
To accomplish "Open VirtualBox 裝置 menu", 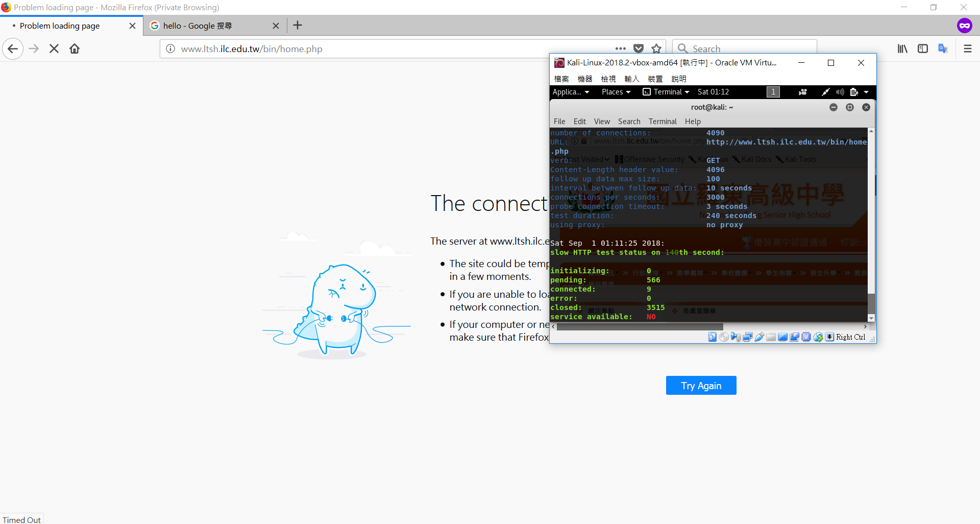I will click(x=655, y=79).
